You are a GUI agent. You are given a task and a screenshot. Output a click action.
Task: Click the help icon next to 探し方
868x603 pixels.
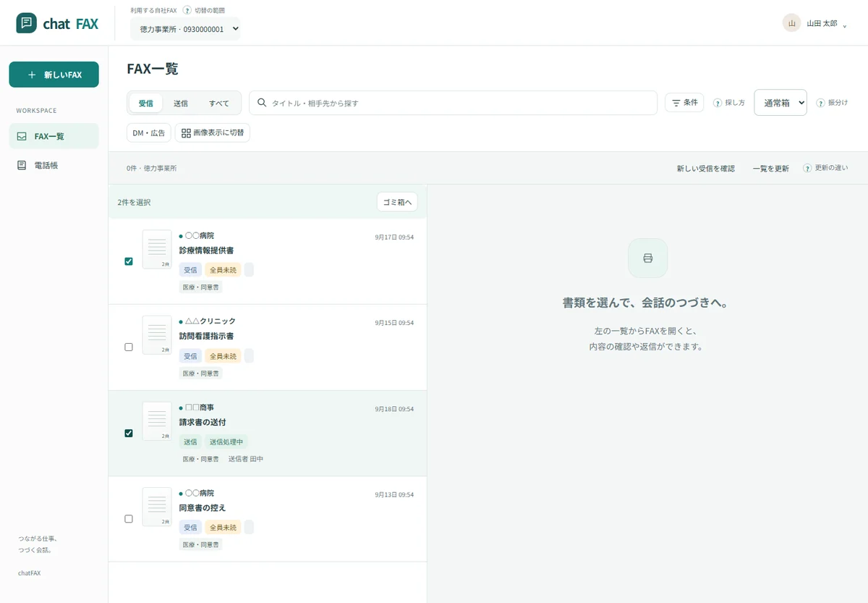(718, 103)
